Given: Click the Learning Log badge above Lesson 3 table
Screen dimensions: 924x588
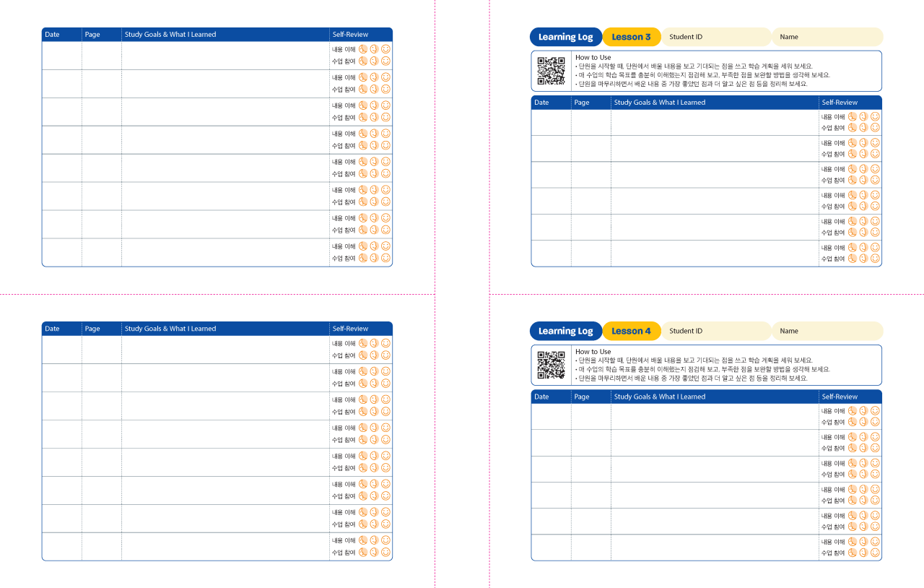Looking at the screenshot, I should 565,37.
